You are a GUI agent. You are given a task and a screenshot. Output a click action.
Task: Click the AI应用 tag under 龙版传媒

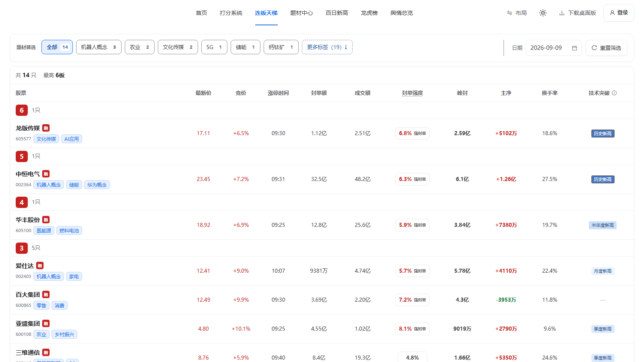[72, 139]
